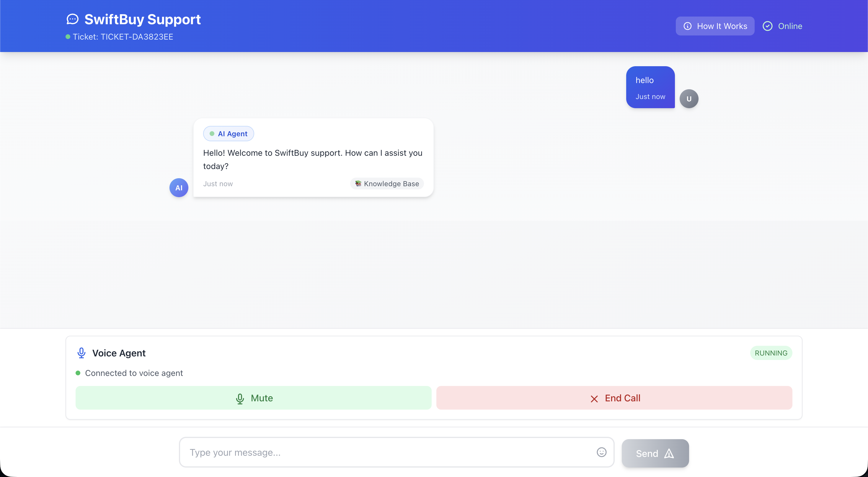Click the AI avatar circle

179,188
